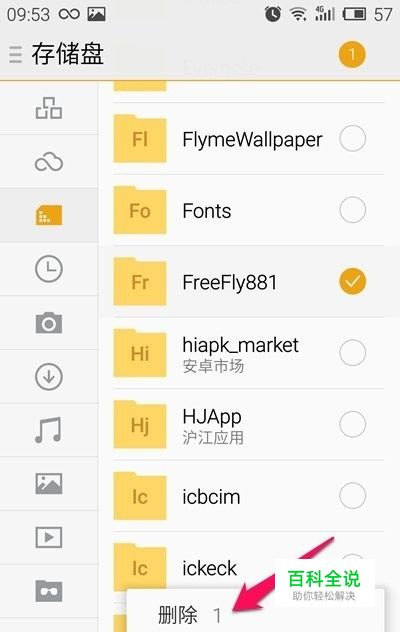Screen dimensions: 400x632
Task: Tick the HJApp folder selection circle
Action: [352, 424]
